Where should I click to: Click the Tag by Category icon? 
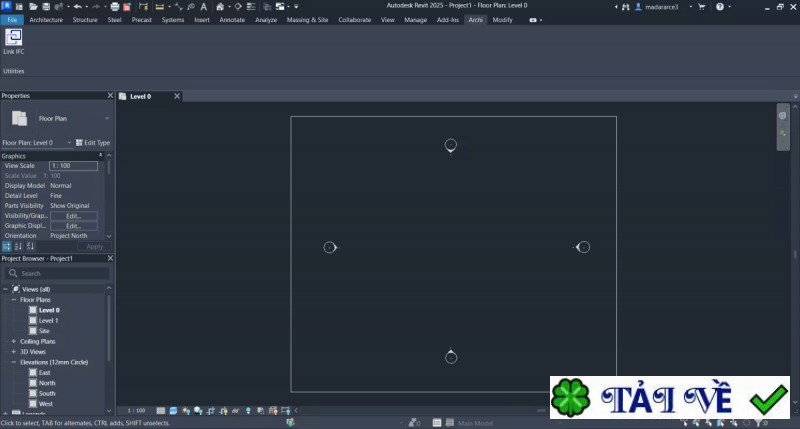coord(191,7)
